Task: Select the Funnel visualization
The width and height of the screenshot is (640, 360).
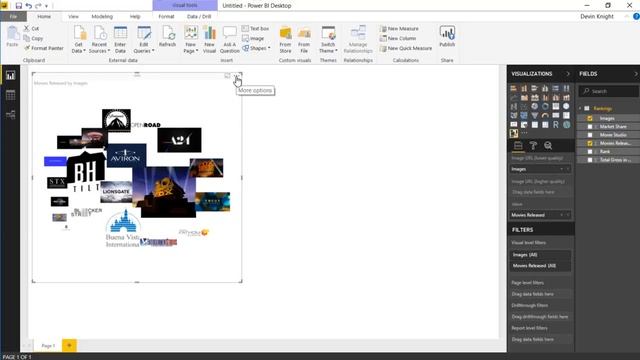Action: (x=535, y=116)
